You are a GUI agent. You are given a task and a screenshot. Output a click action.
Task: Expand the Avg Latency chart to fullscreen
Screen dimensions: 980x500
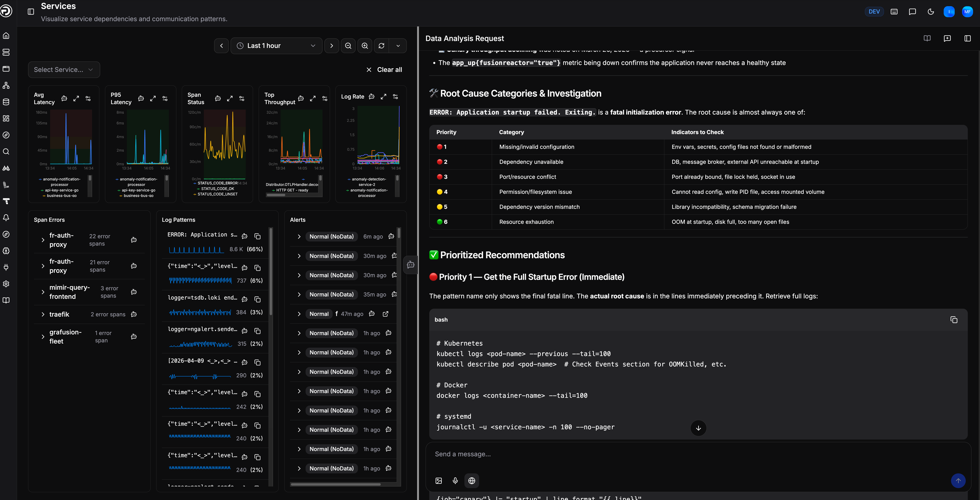tap(76, 98)
